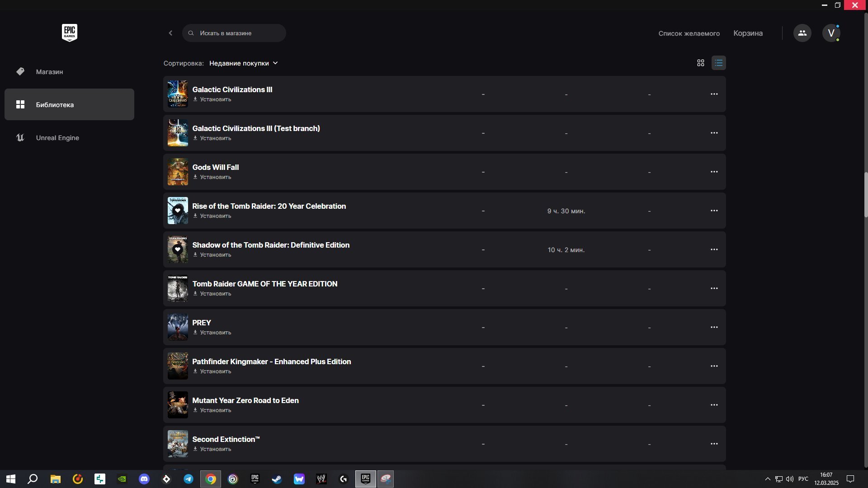Open Logitech G HUB from the taskbar
The image size is (868, 488).
point(344,479)
